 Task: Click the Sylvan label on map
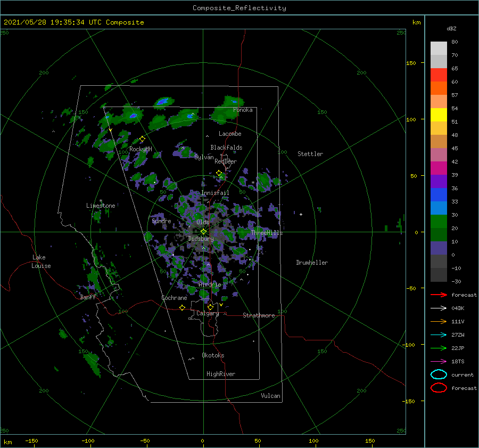pyautogui.click(x=204, y=157)
